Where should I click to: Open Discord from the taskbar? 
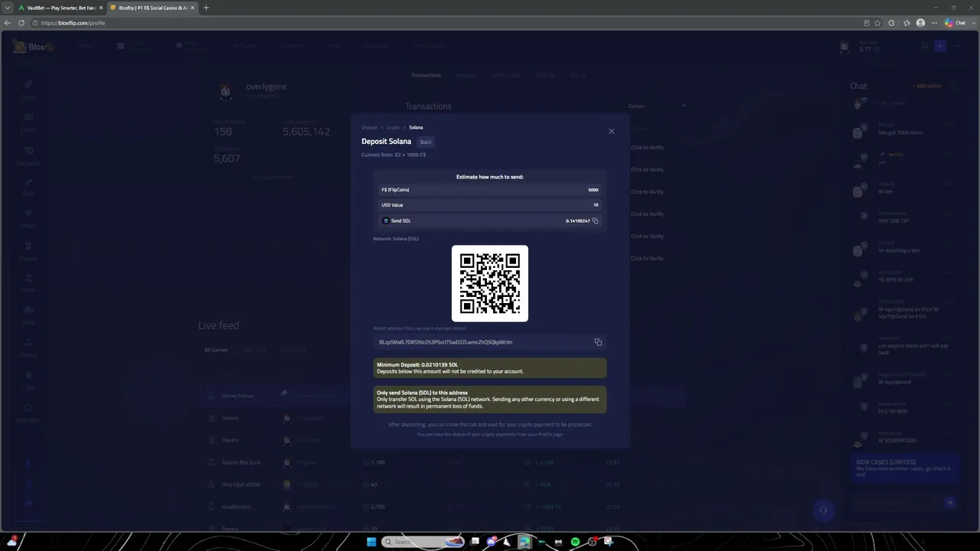click(491, 542)
